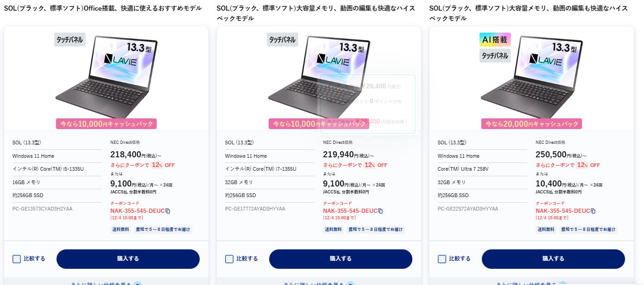This screenshot has height=285, width=644.
Task: Copy coupon code icon in second product card
Action: coord(380,211)
